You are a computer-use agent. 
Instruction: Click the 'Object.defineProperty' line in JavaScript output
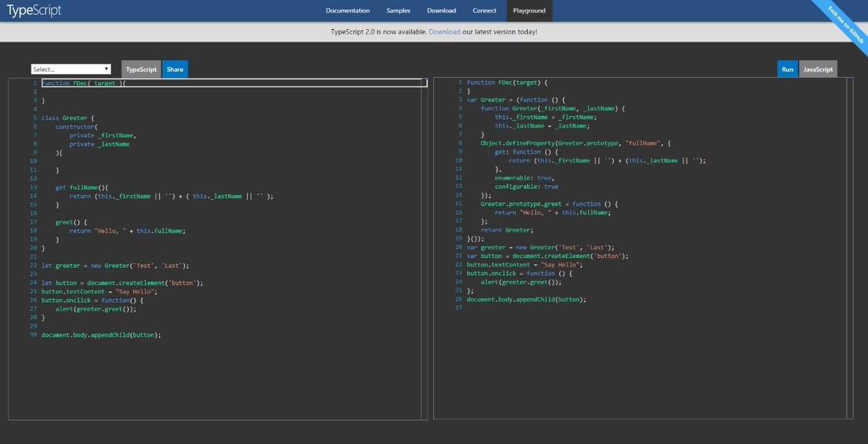click(x=576, y=144)
